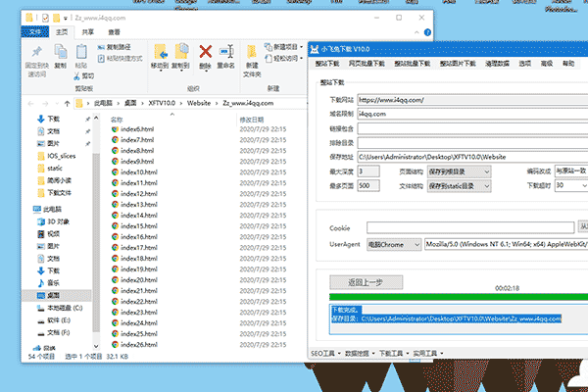The width and height of the screenshot is (588, 392).
Task: Click the rabbit logo in downloader title bar
Action: [315, 49]
